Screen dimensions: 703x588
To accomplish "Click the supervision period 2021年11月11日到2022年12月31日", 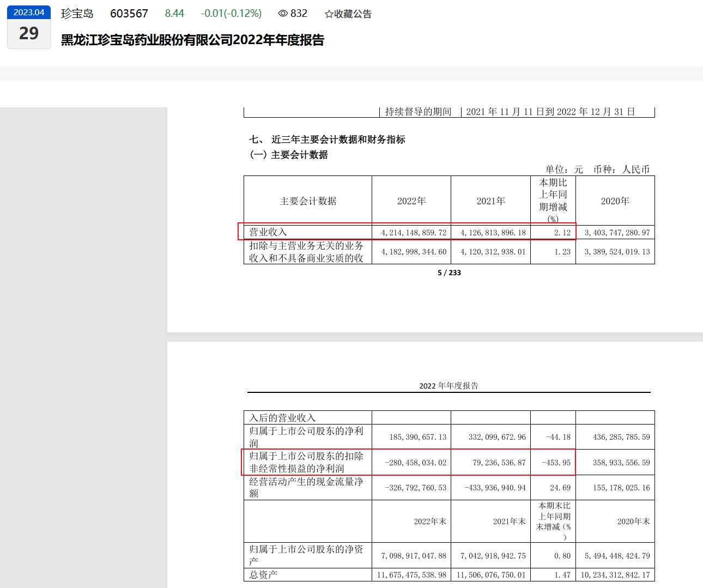I will [550, 112].
